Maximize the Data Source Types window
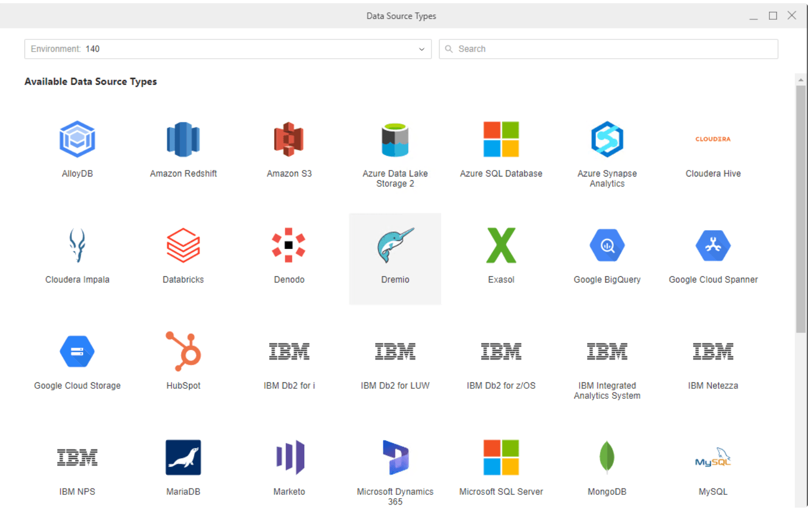Image resolution: width=812 pixels, height=513 pixels. 773,16
